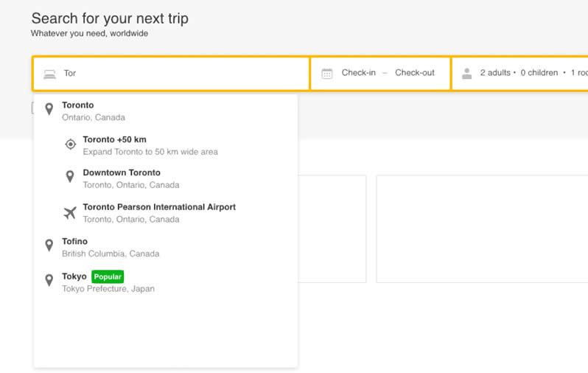Click the person icon for guests

click(x=466, y=74)
